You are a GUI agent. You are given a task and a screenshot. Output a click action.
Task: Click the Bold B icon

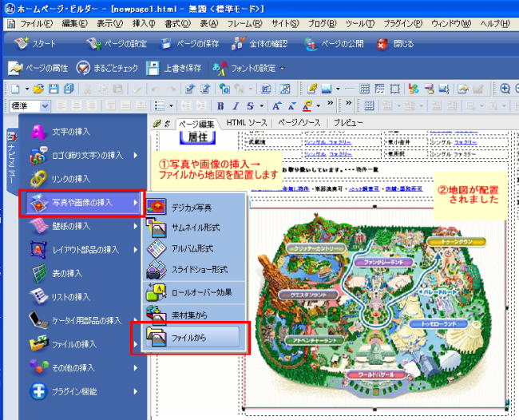click(220, 106)
